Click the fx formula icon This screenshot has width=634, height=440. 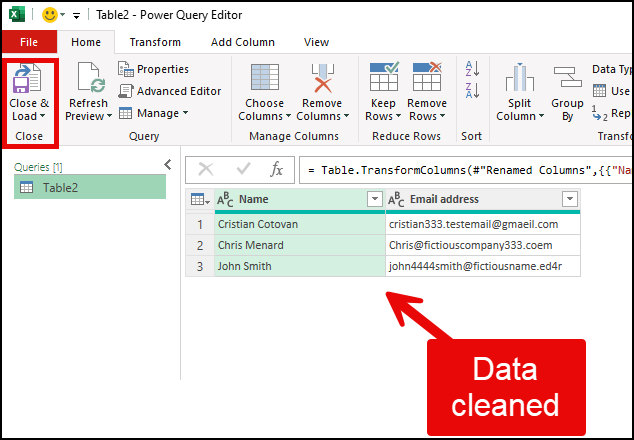(277, 169)
